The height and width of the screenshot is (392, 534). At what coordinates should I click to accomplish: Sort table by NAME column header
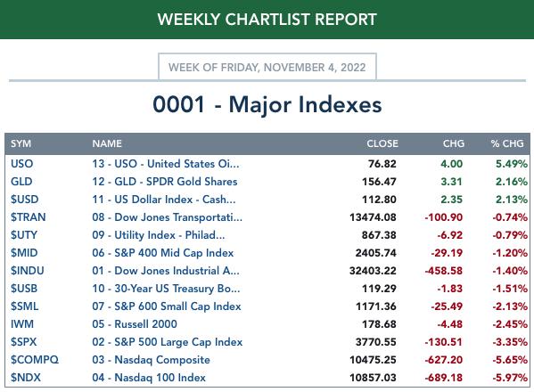click(x=107, y=143)
